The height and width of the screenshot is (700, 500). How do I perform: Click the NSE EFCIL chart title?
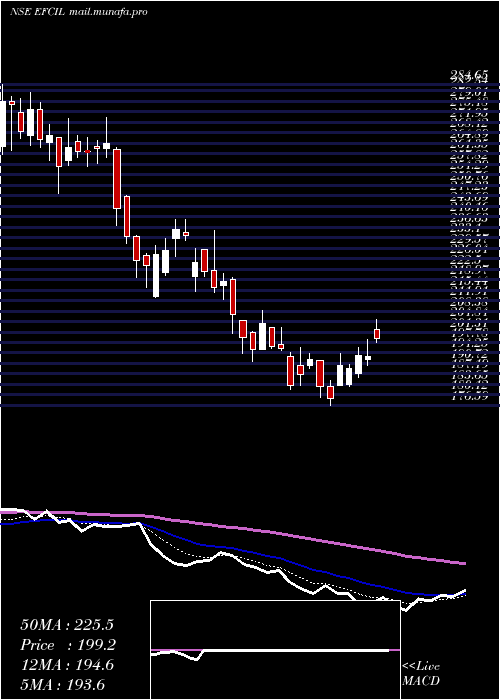(x=38, y=12)
